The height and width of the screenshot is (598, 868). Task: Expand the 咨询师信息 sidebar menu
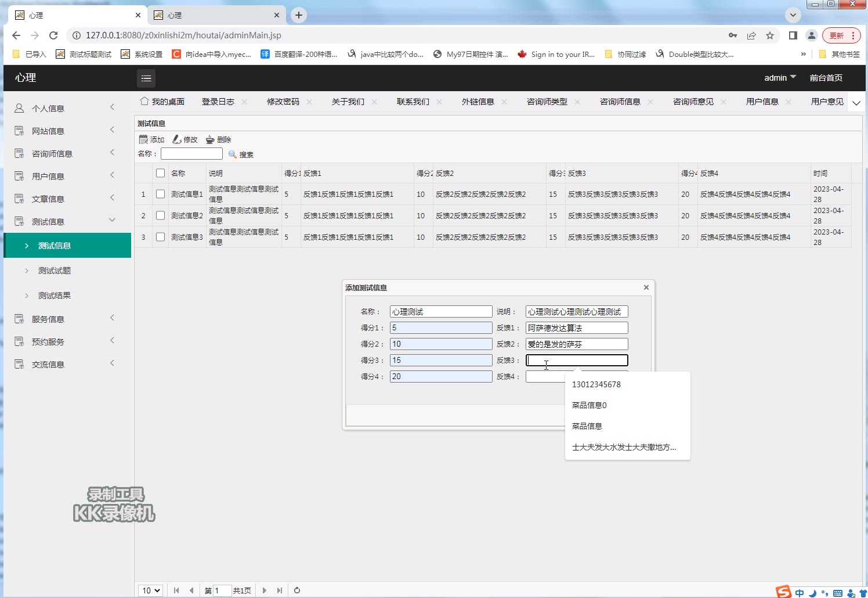[x=113, y=152]
